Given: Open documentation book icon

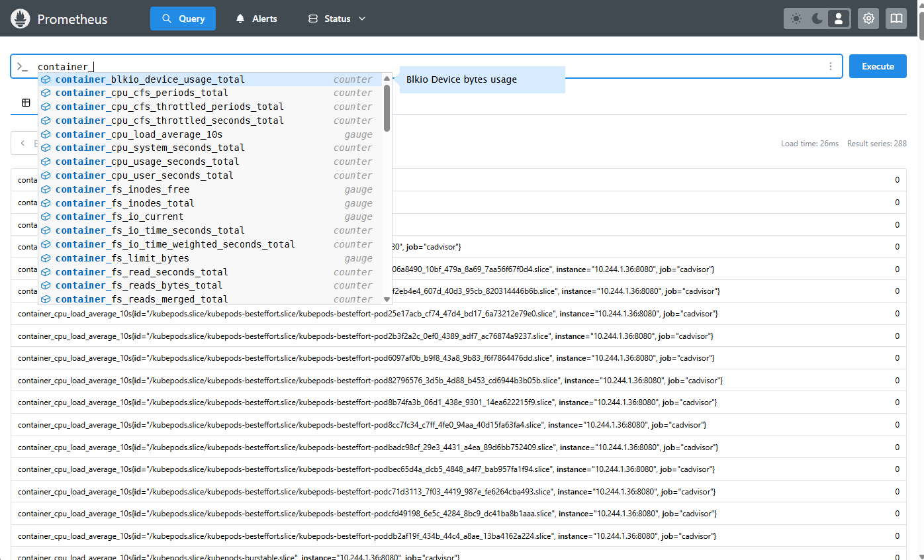Looking at the screenshot, I should coord(896,19).
